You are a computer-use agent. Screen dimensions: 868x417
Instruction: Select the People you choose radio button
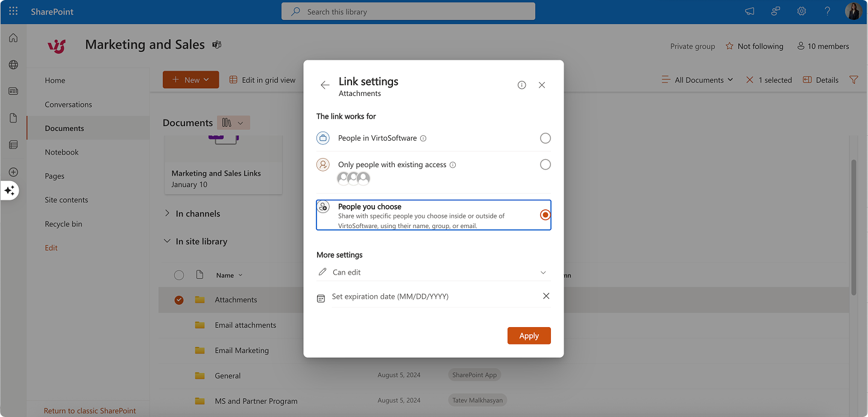tap(545, 214)
